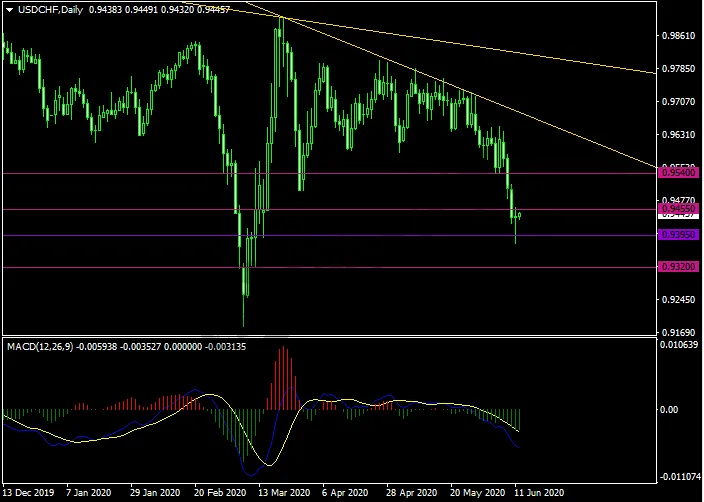The image size is (704, 502).
Task: Click the pink 0.93200 level label
Action: [x=678, y=267]
